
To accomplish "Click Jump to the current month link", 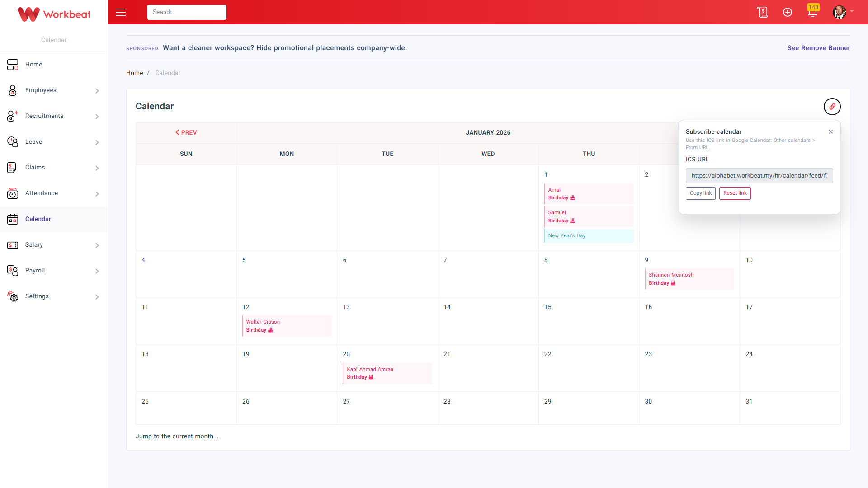I will pos(177,436).
